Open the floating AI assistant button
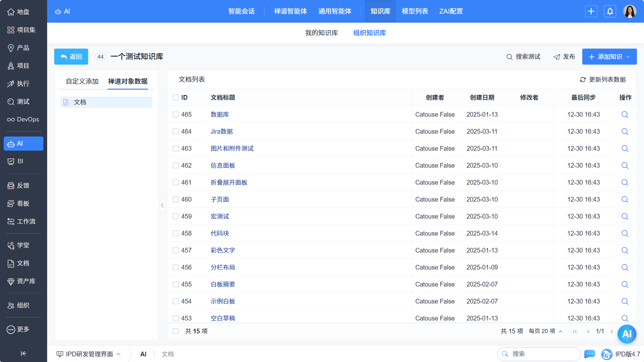644x362 pixels. tap(627, 334)
